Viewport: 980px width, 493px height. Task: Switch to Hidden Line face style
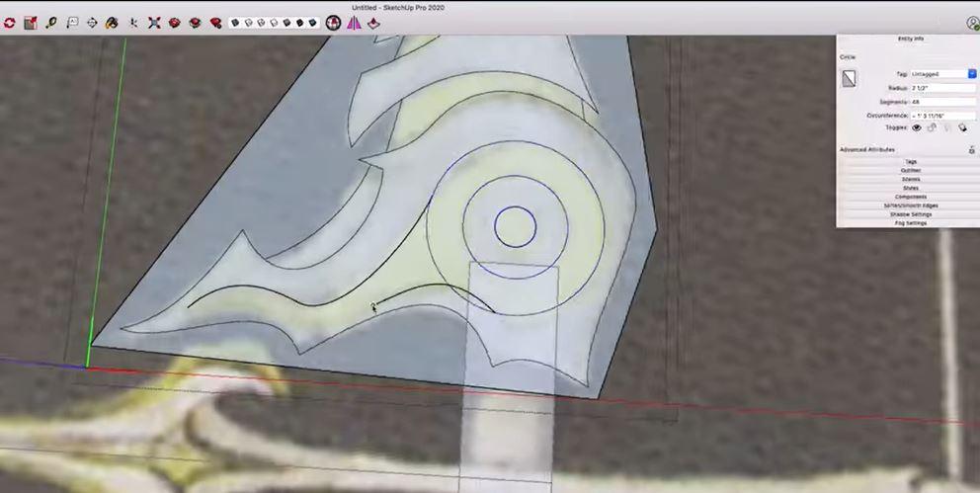click(274, 23)
